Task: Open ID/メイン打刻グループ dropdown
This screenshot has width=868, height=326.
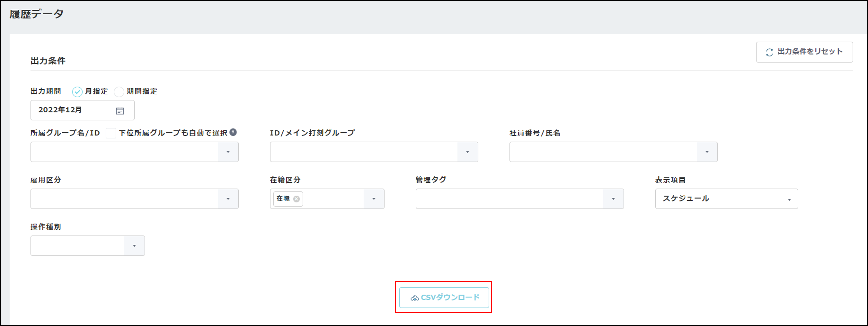Action: [467, 152]
